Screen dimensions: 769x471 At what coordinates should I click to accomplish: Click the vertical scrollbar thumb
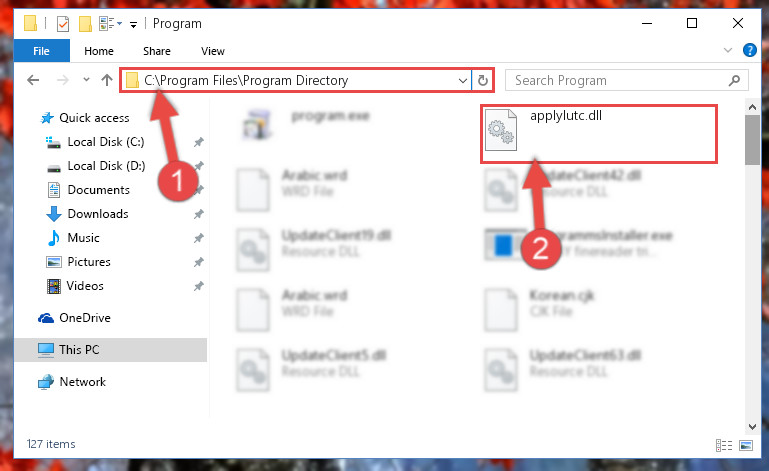pos(752,140)
